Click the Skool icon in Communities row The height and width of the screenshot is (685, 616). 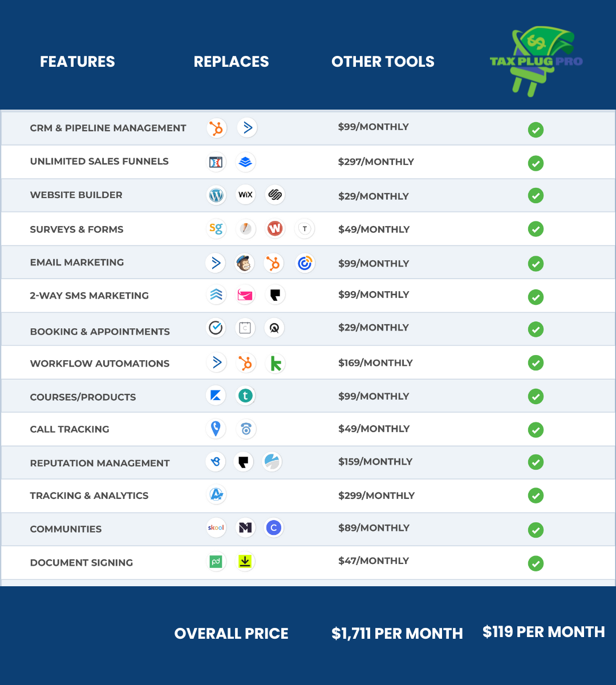tap(216, 527)
